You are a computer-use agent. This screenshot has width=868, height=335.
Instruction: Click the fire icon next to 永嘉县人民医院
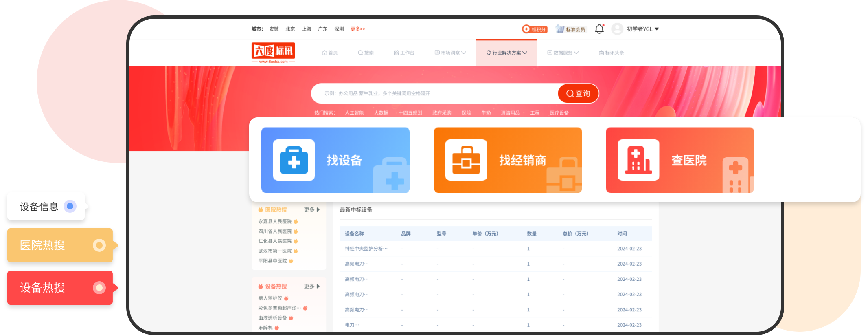(296, 222)
